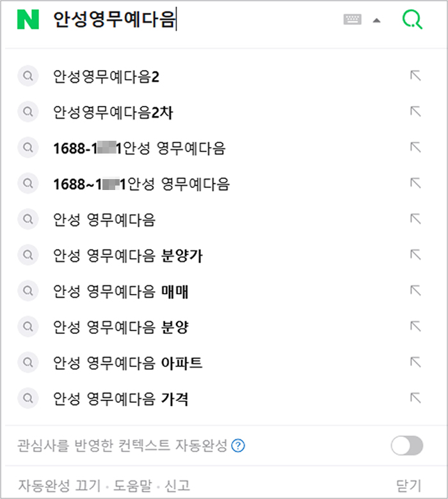This screenshot has width=448, height=499.
Task: Click the green Naver N logo
Action: [28, 20]
